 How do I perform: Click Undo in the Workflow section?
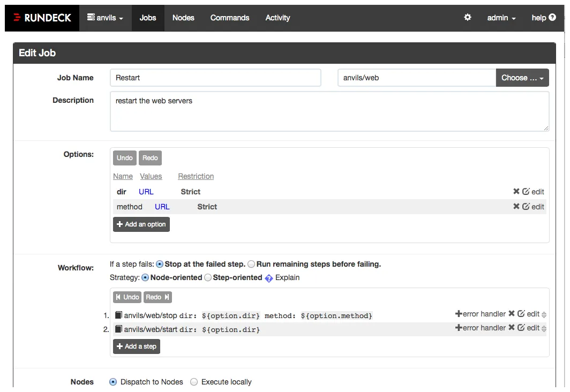coord(127,297)
